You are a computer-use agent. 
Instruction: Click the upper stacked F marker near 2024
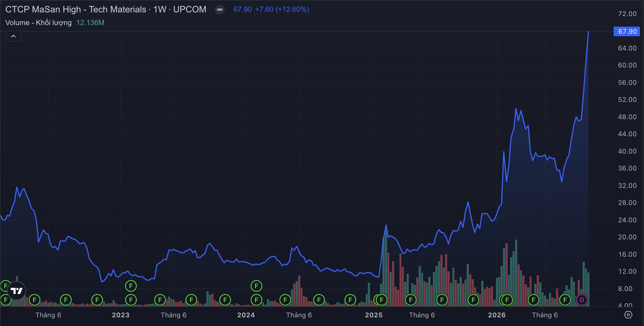coord(256,286)
